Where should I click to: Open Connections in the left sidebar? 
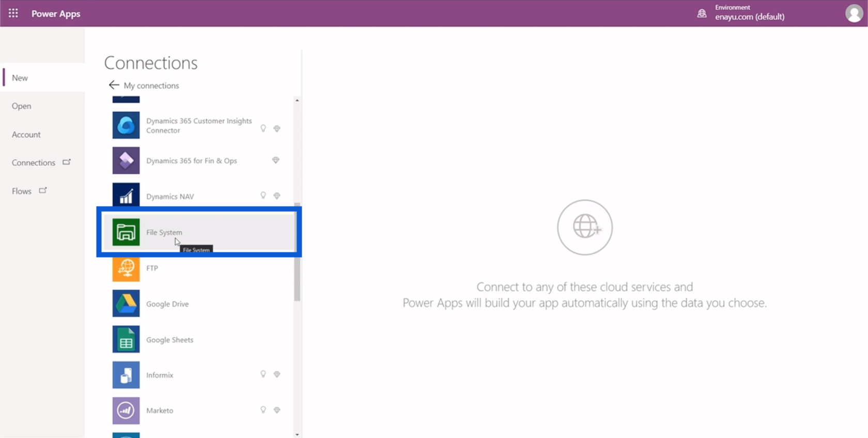pos(43,162)
